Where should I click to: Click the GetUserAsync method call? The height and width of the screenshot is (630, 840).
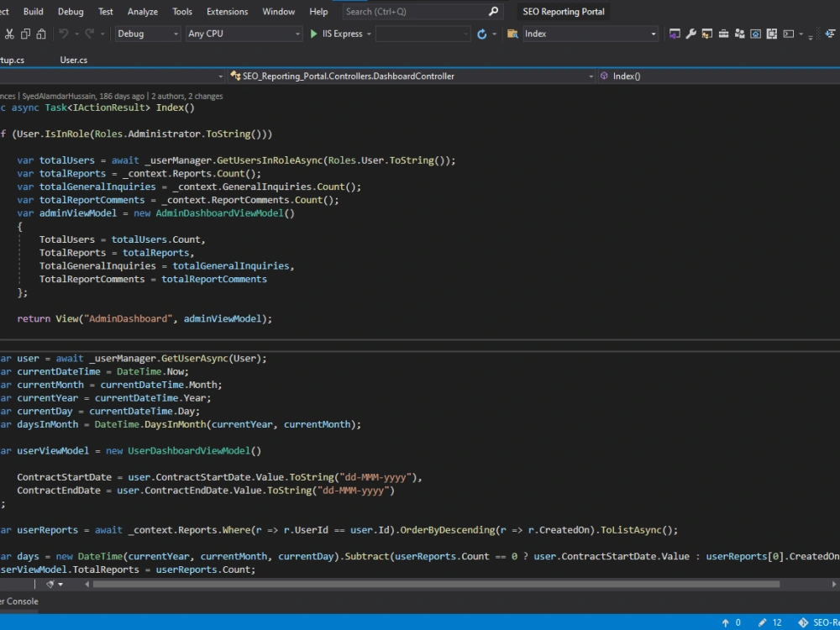coord(195,359)
